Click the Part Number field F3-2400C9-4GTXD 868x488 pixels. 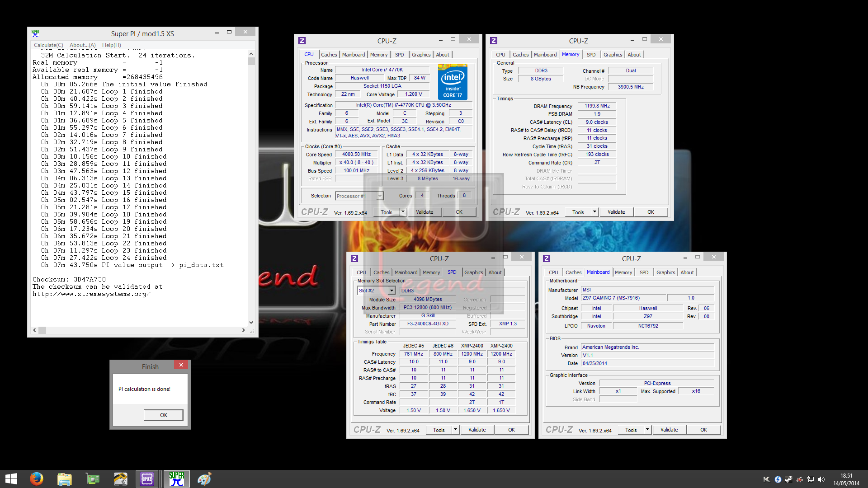[x=428, y=324]
